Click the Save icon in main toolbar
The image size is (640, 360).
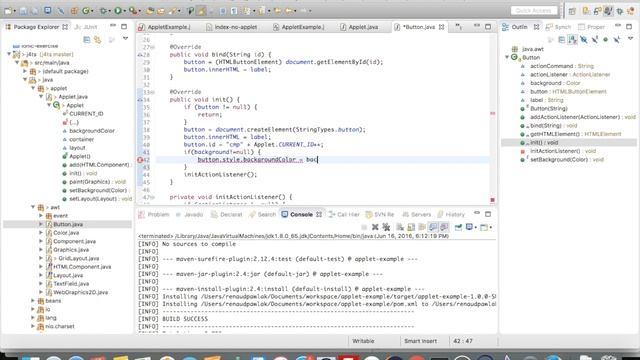23,11
